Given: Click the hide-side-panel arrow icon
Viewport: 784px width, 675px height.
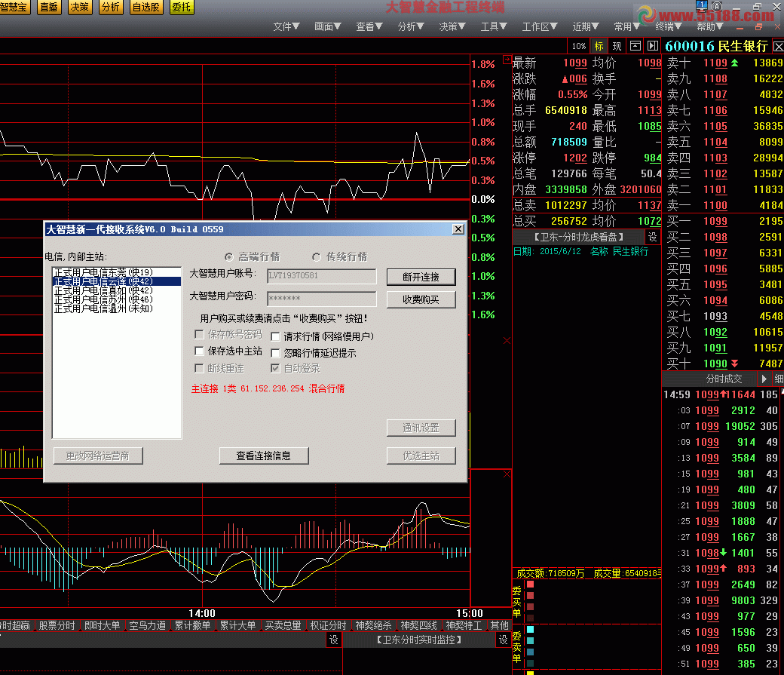Looking at the screenshot, I should tap(653, 46).
